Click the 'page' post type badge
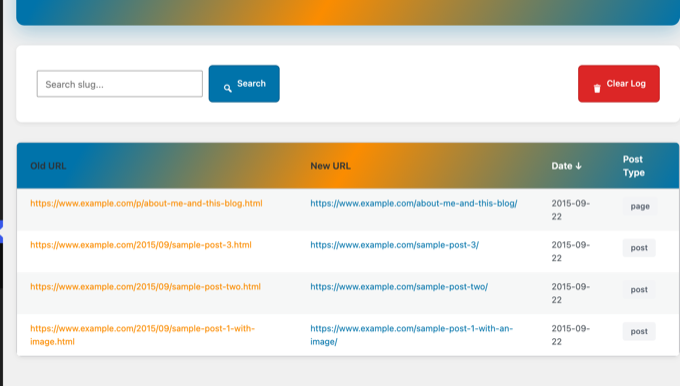This screenshot has width=680, height=386. click(x=640, y=206)
